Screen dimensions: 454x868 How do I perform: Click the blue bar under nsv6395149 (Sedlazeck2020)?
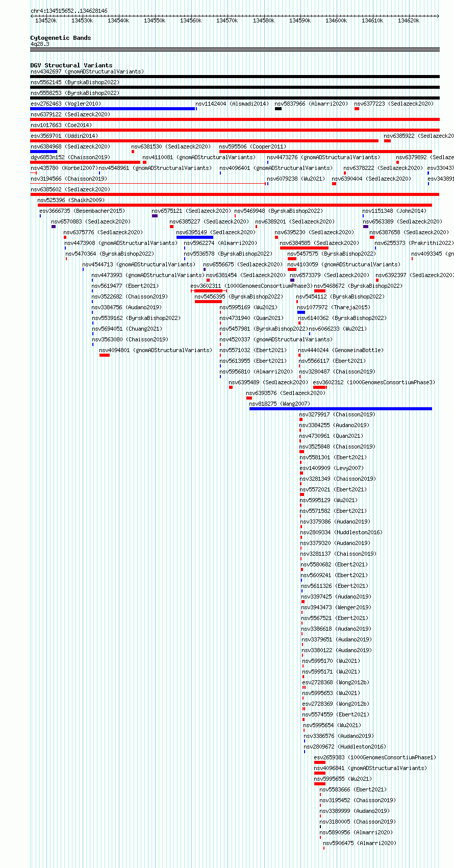point(195,237)
